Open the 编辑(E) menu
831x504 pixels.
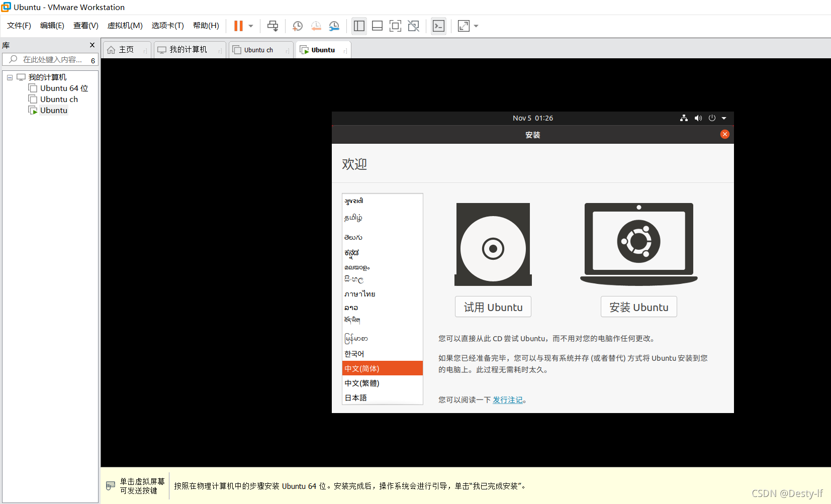pyautogui.click(x=52, y=26)
